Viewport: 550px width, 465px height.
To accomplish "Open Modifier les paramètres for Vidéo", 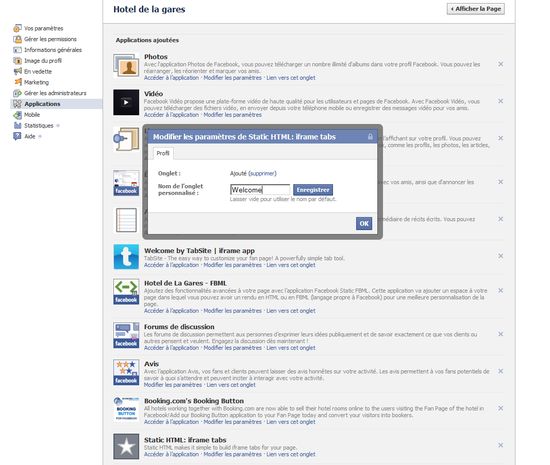I will [x=233, y=115].
